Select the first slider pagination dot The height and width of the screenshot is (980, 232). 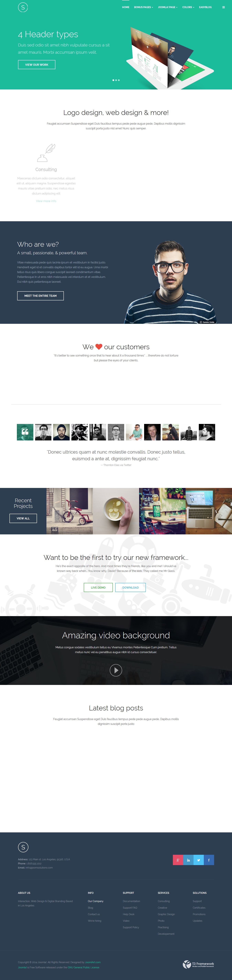(x=113, y=80)
